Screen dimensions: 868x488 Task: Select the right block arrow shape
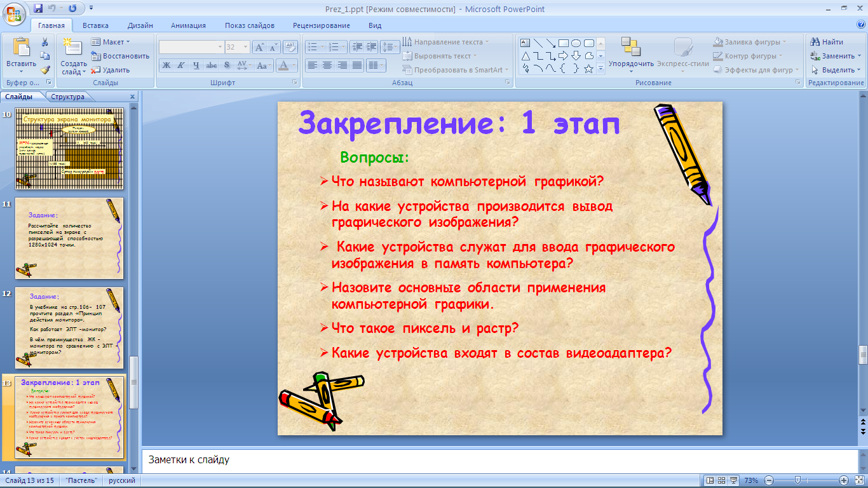(x=563, y=56)
